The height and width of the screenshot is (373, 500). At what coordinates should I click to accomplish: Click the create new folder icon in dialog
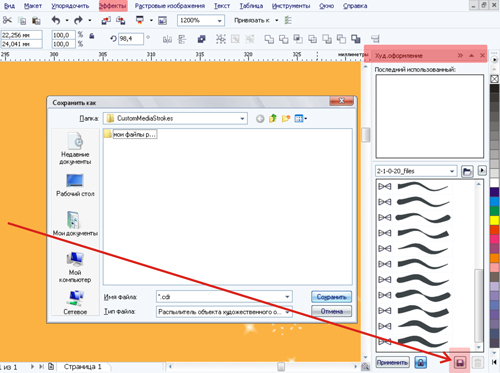coord(286,118)
